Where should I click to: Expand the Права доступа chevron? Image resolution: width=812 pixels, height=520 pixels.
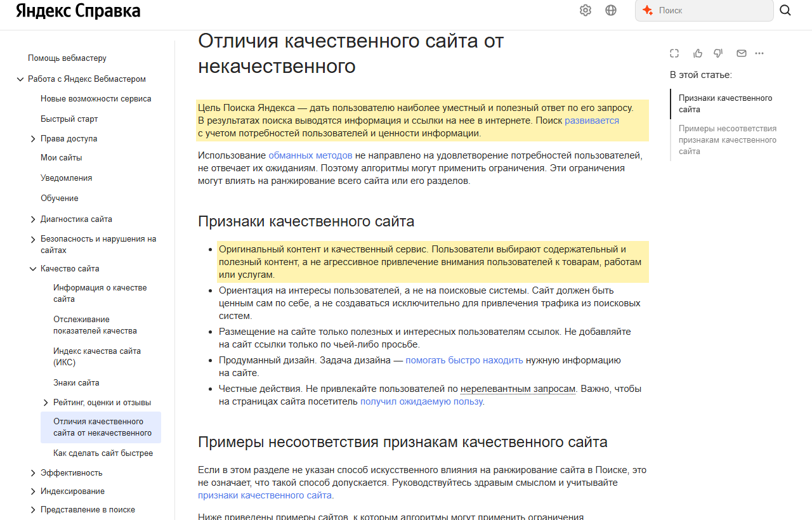33,139
